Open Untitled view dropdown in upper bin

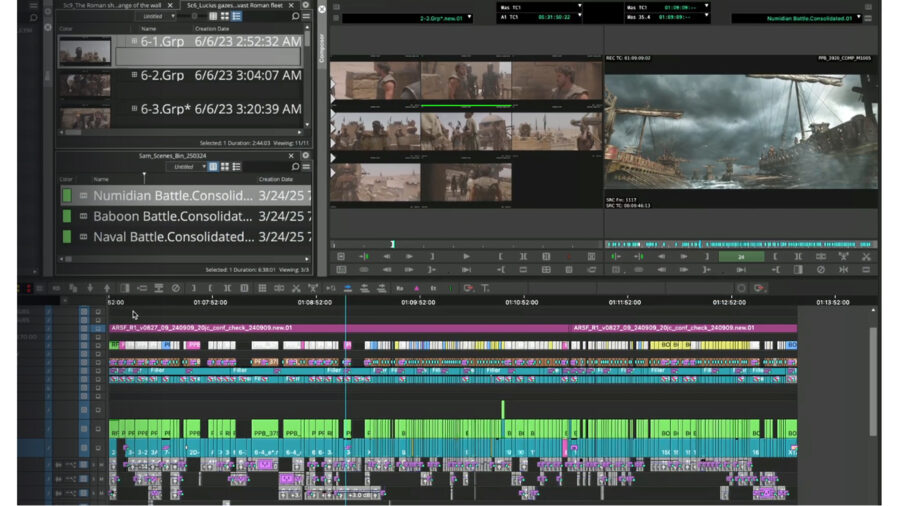171,17
